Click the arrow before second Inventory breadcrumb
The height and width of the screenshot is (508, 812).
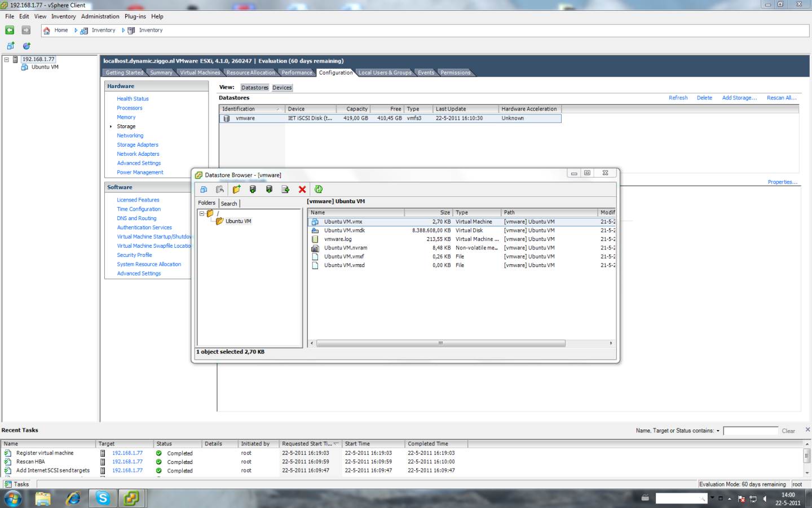[x=123, y=30]
